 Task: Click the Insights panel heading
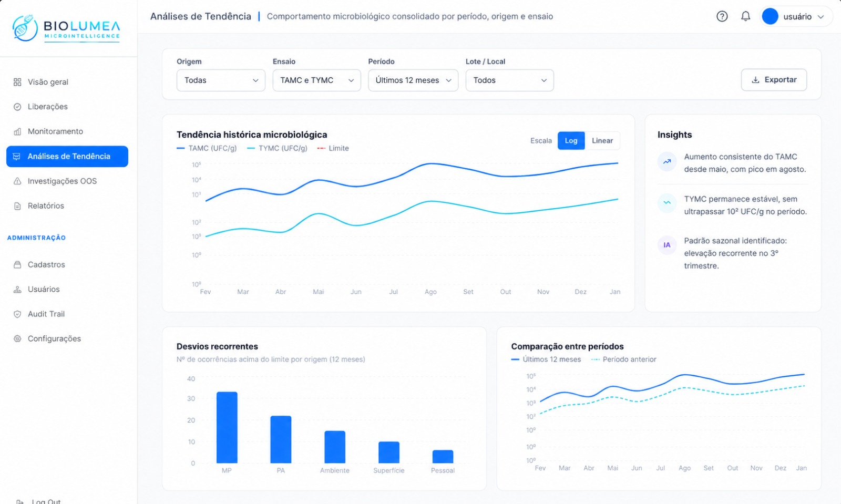pos(674,135)
